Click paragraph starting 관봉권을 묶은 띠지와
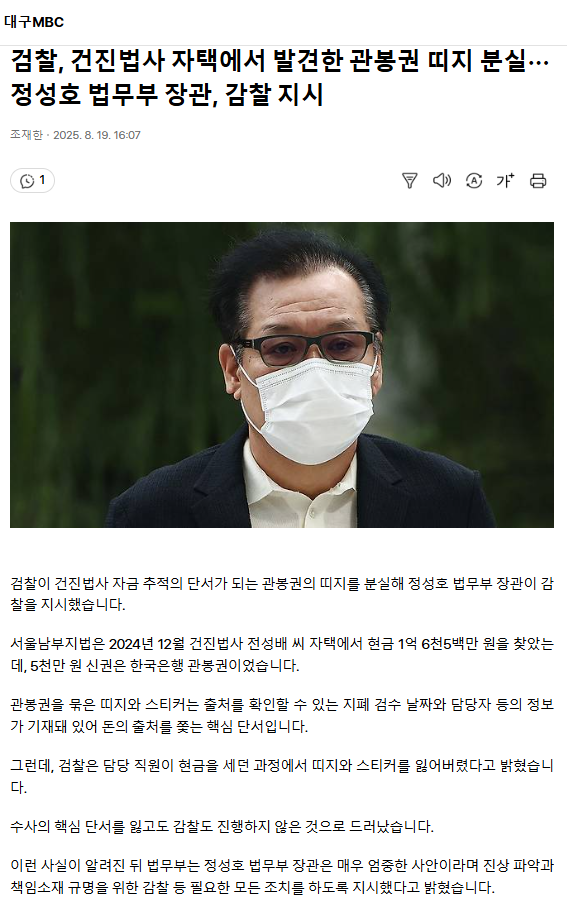 tap(282, 715)
